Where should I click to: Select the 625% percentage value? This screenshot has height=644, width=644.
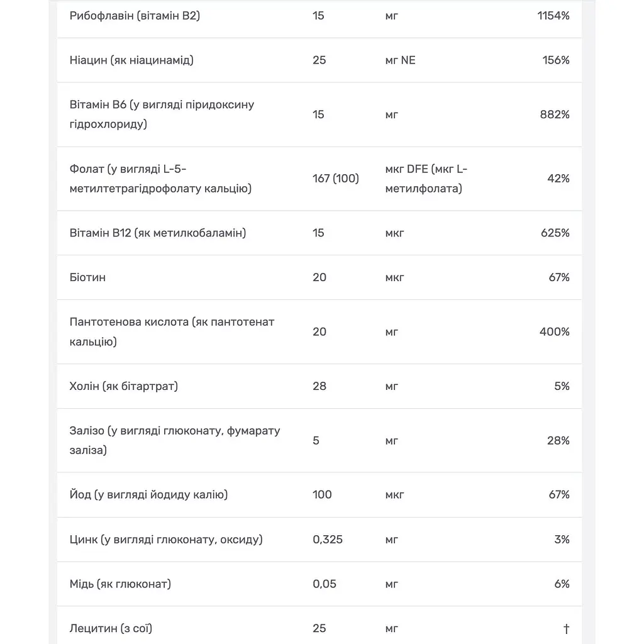555,233
